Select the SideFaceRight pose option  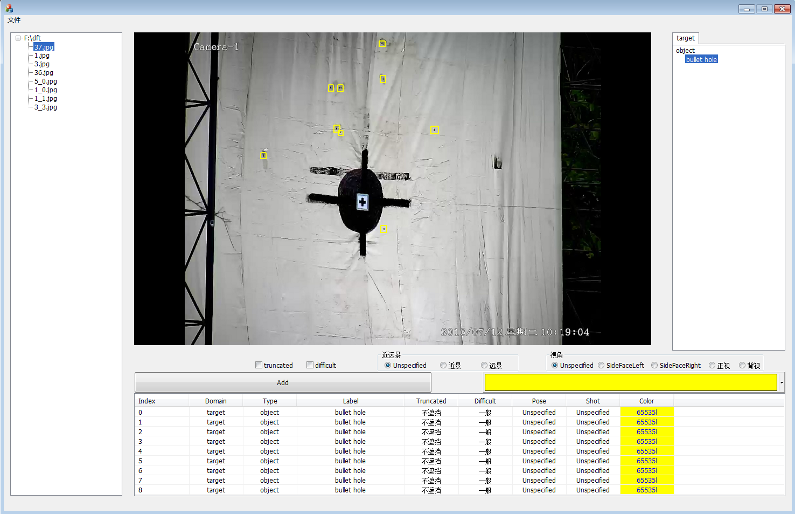(655, 365)
